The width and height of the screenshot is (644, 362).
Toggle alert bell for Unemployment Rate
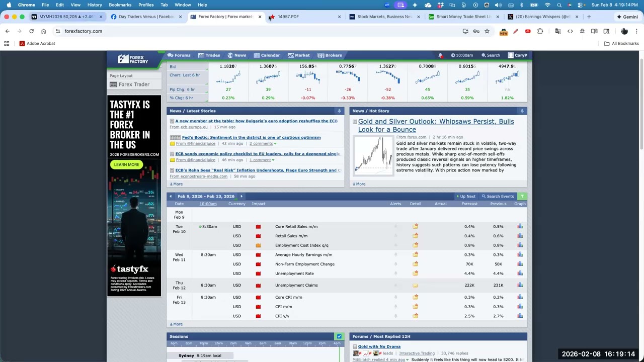coord(395,274)
